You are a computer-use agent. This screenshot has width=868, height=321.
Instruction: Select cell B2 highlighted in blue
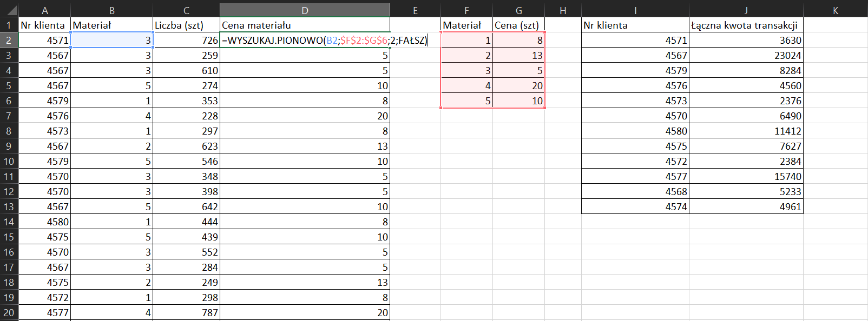(112, 40)
